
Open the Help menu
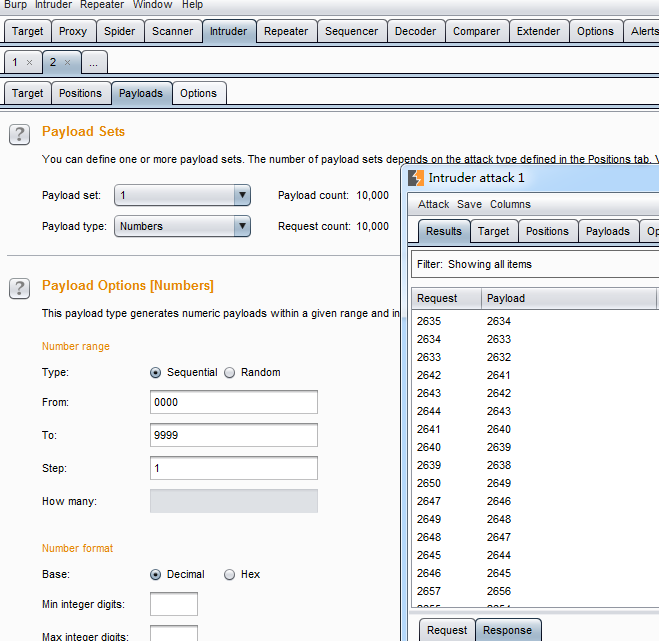pyautogui.click(x=192, y=5)
